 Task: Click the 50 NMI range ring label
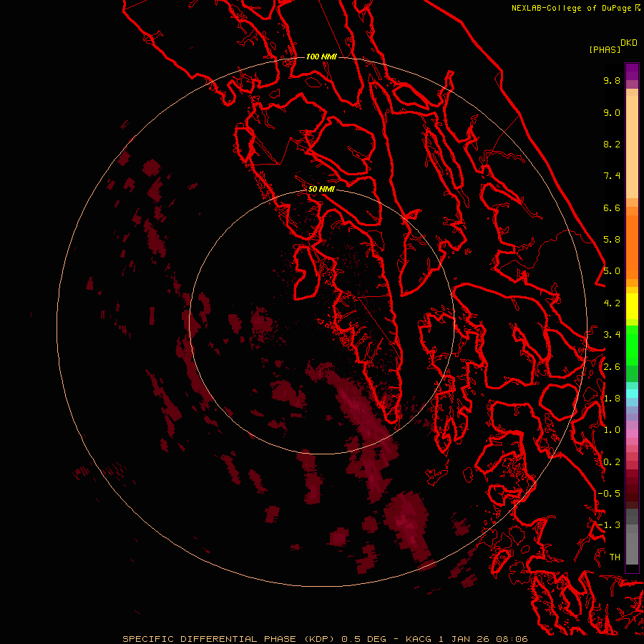tap(321, 189)
